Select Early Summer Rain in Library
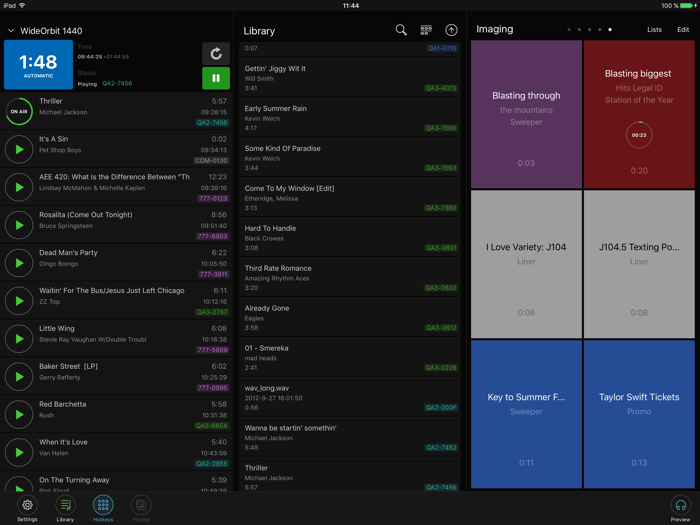 (350, 117)
